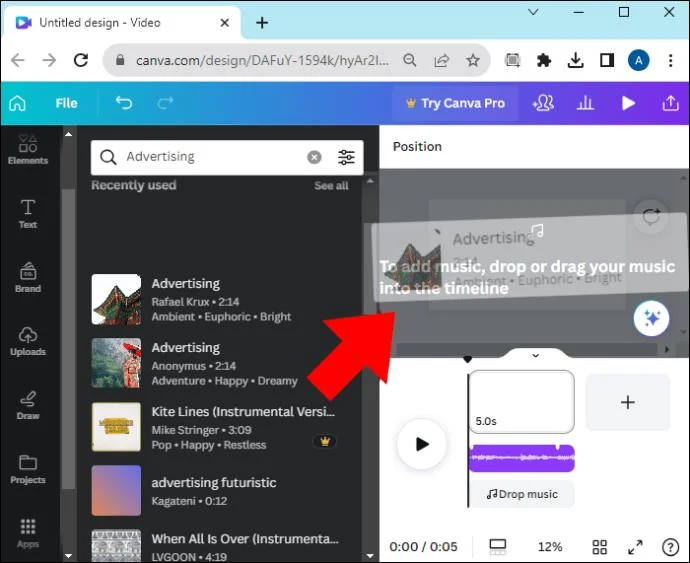Click the Drop music area
Image resolution: width=690 pixels, height=563 pixels.
522,494
